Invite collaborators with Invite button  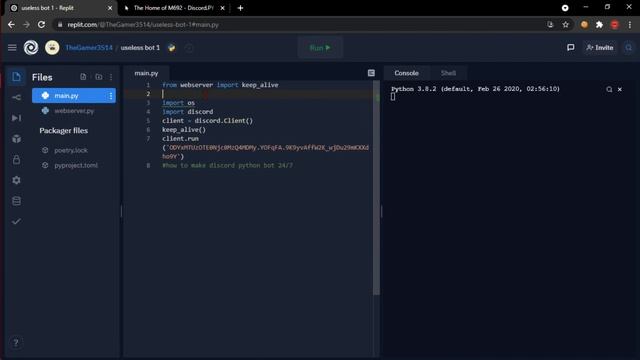(x=600, y=48)
